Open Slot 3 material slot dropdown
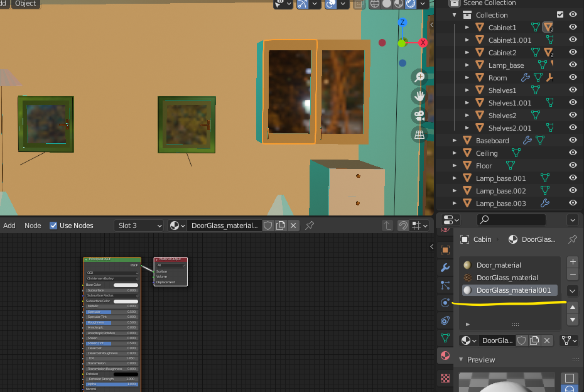 click(x=139, y=226)
